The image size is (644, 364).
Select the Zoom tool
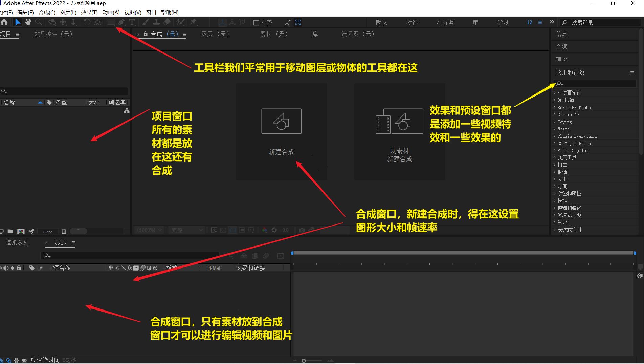click(x=39, y=22)
